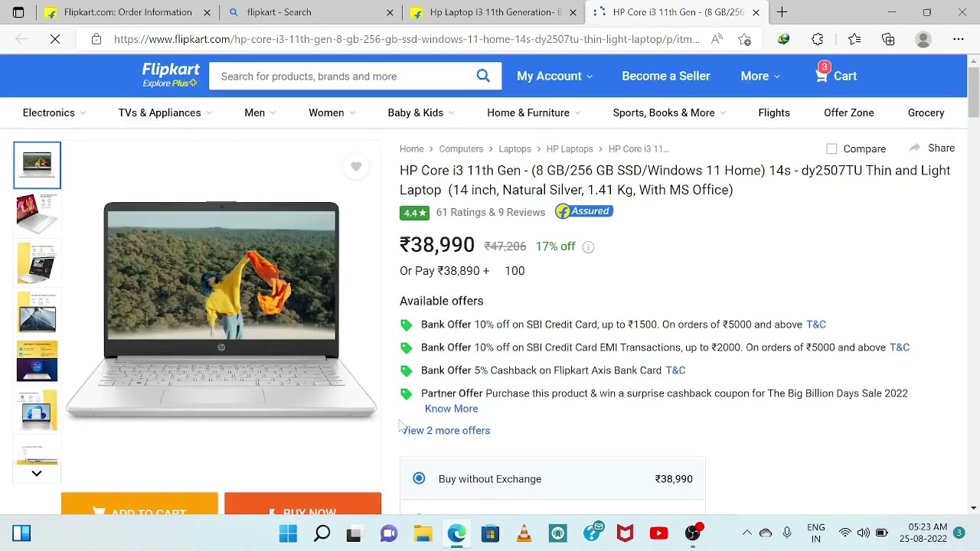This screenshot has height=551, width=980.
Task: Click Computers breadcrumb link
Action: coord(461,148)
